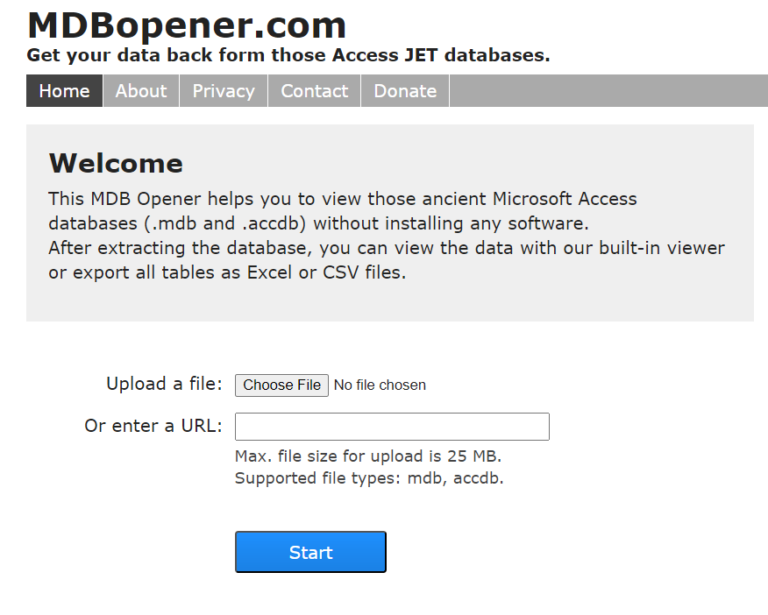This screenshot has width=768, height=615.
Task: Click the blue Start button
Action: pyautogui.click(x=311, y=552)
